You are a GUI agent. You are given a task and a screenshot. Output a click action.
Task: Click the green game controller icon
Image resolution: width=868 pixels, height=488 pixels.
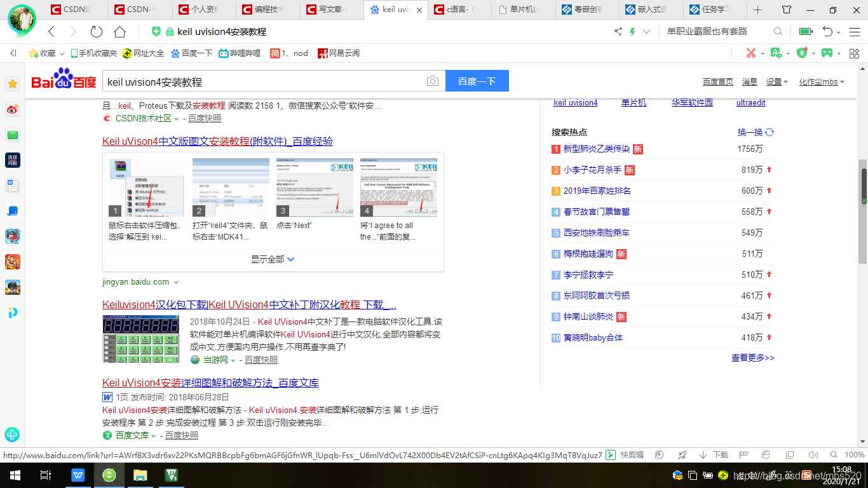pos(827,53)
